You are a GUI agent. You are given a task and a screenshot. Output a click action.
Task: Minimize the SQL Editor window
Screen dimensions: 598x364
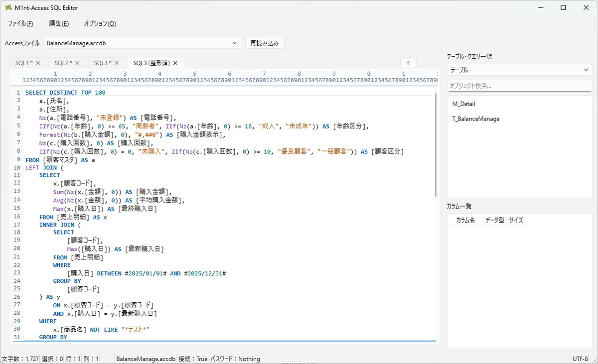[540, 8]
